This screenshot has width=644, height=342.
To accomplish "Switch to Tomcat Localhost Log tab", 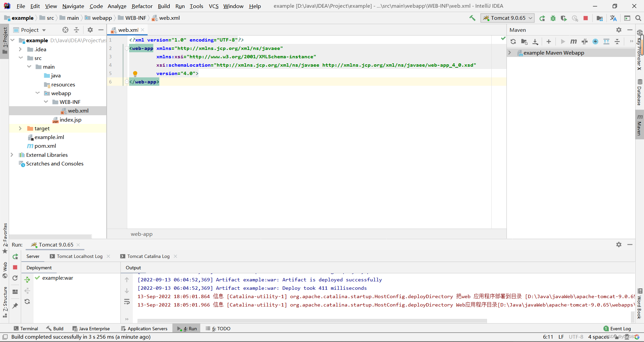I will pos(79,256).
